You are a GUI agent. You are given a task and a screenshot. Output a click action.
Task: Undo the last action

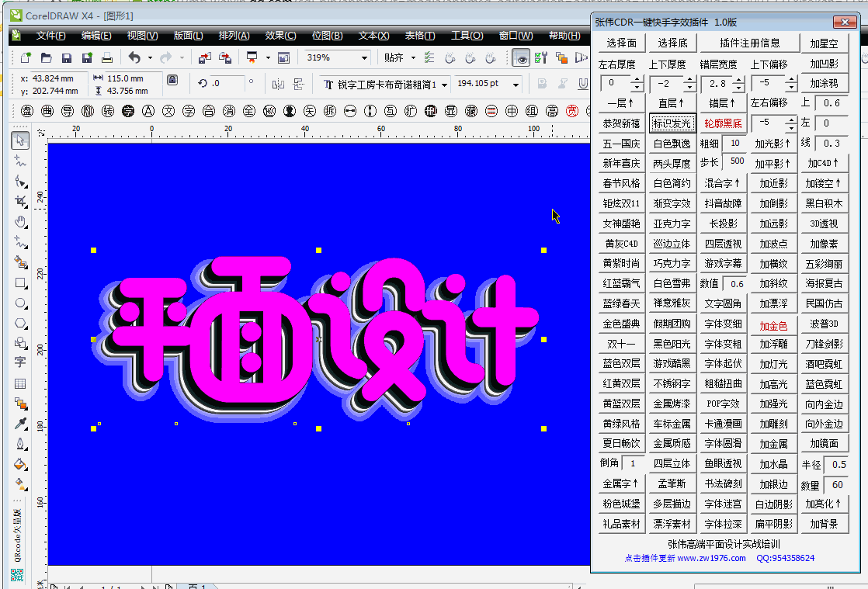click(134, 57)
